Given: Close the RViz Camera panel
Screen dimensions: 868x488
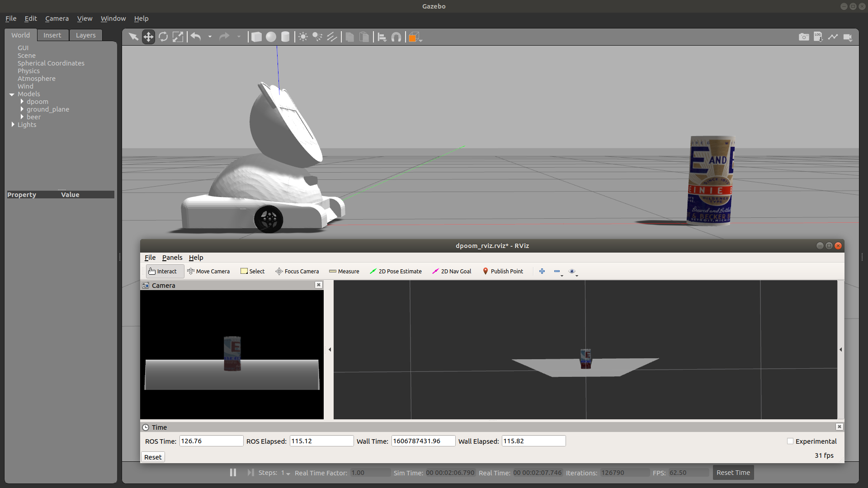Looking at the screenshot, I should point(319,285).
